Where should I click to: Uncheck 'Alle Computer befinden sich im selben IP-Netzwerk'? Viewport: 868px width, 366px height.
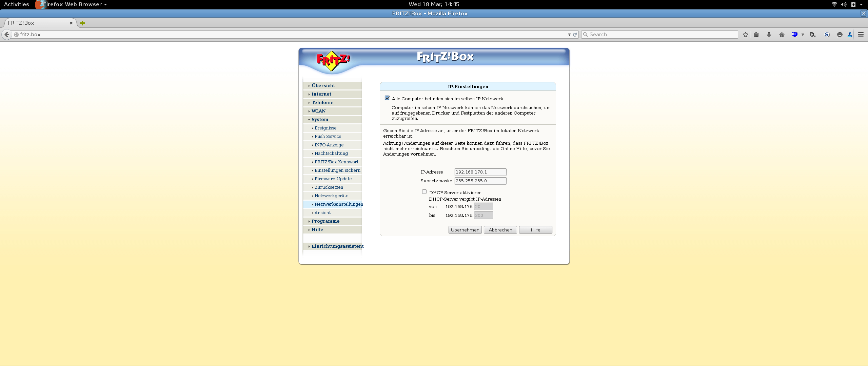pos(387,98)
